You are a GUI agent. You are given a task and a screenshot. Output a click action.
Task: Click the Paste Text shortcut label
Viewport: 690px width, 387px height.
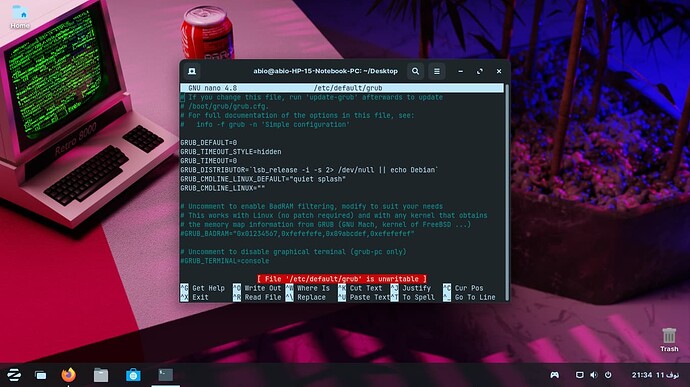(x=370, y=298)
